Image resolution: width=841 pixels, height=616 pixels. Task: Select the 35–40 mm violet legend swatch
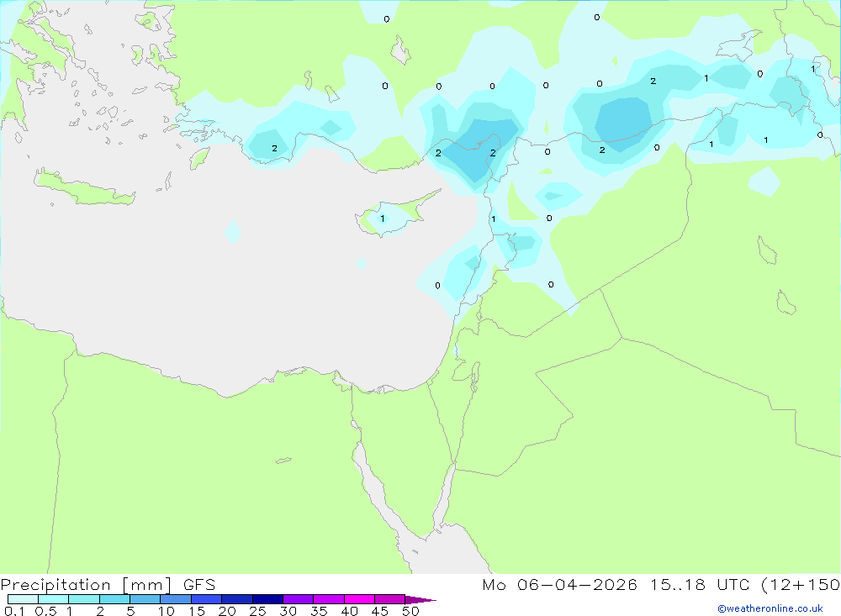point(329,599)
